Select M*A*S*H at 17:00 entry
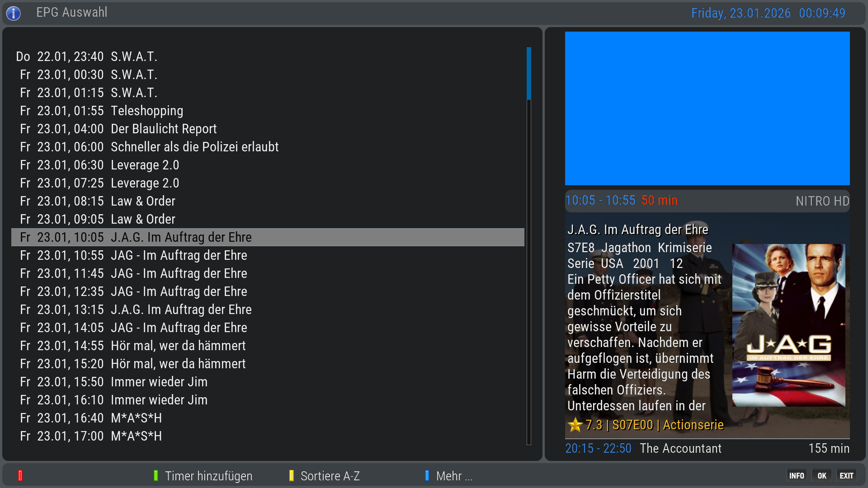 (x=136, y=436)
